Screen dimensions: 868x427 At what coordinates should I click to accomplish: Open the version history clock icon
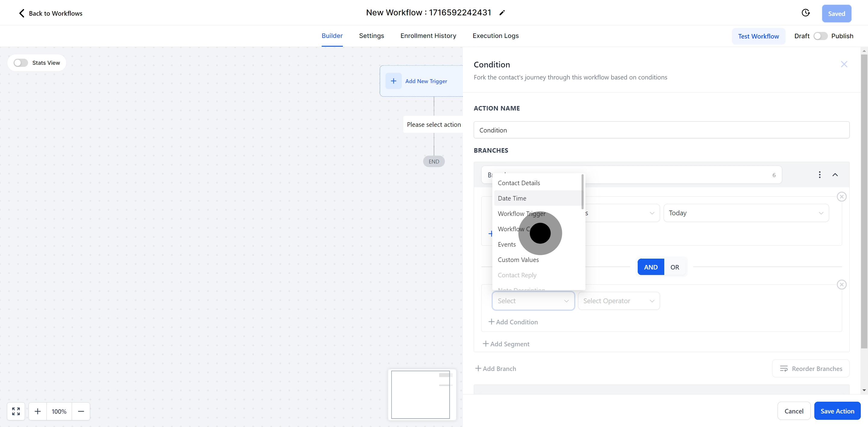(805, 13)
